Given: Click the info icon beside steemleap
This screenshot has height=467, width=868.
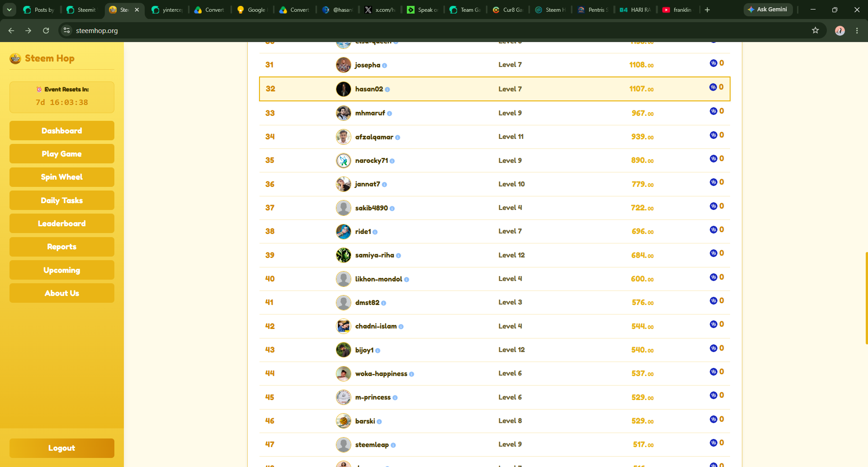Looking at the screenshot, I should pos(393,445).
